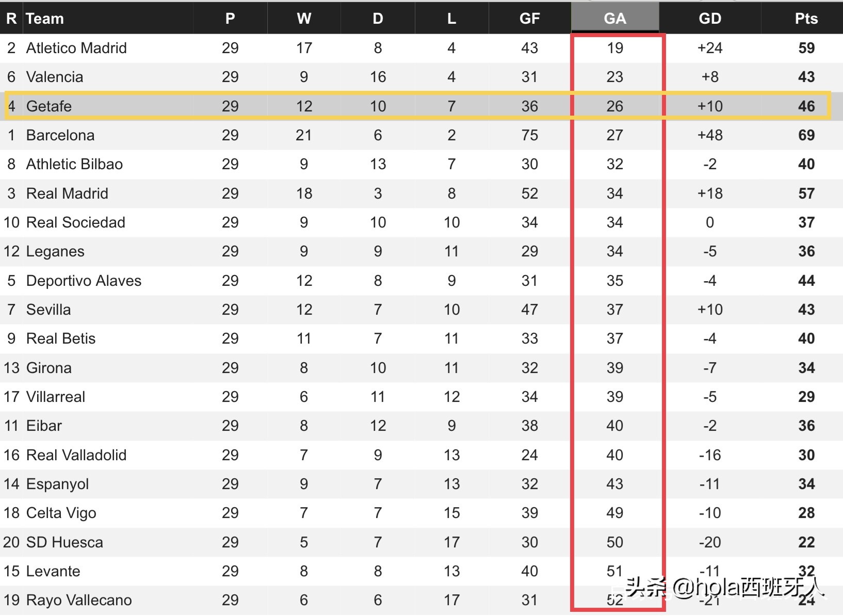The width and height of the screenshot is (843, 616).
Task: Click the W (wins) column header
Action: [x=304, y=19]
